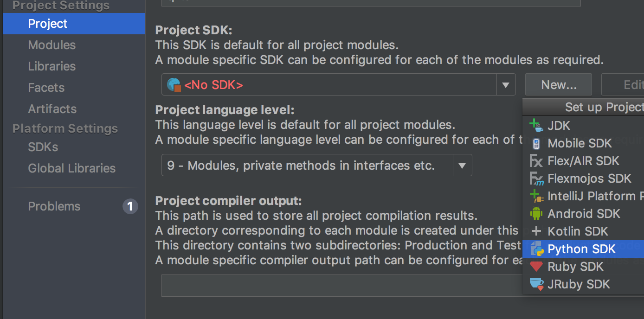
Task: Choose the JRuby SDK icon
Action: click(x=537, y=284)
